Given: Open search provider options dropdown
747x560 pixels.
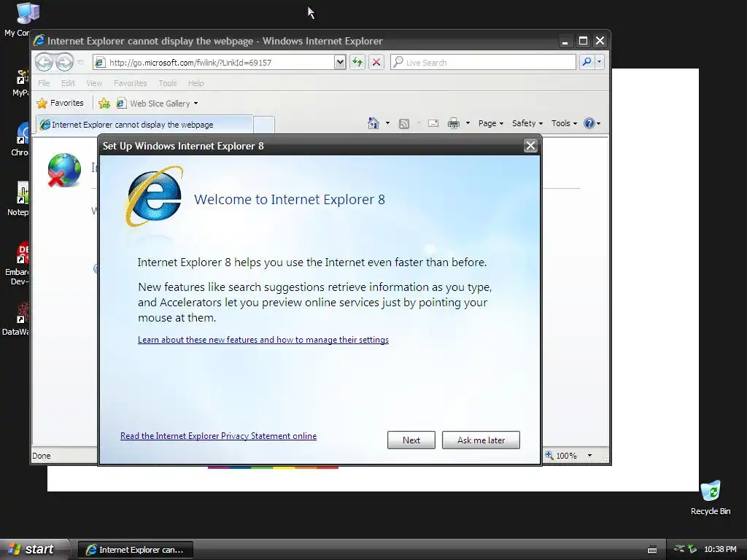Looking at the screenshot, I should pos(600,62).
